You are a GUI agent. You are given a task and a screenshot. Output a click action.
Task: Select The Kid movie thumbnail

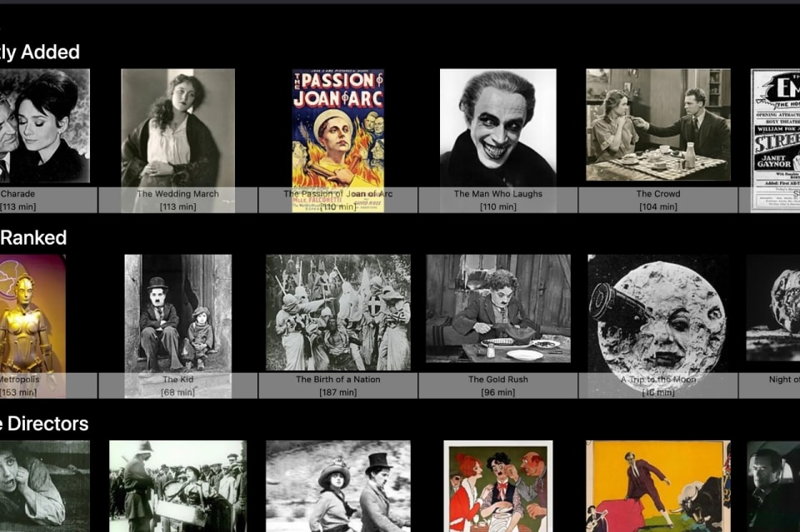point(177,313)
